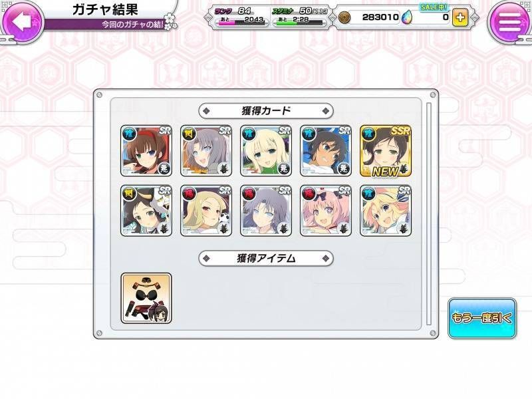Tap the pink back arrow button
This screenshot has height=399, width=532.
[x=23, y=21]
